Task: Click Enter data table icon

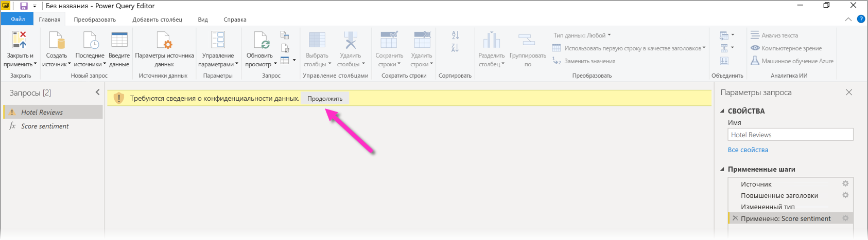Action: 119,40
